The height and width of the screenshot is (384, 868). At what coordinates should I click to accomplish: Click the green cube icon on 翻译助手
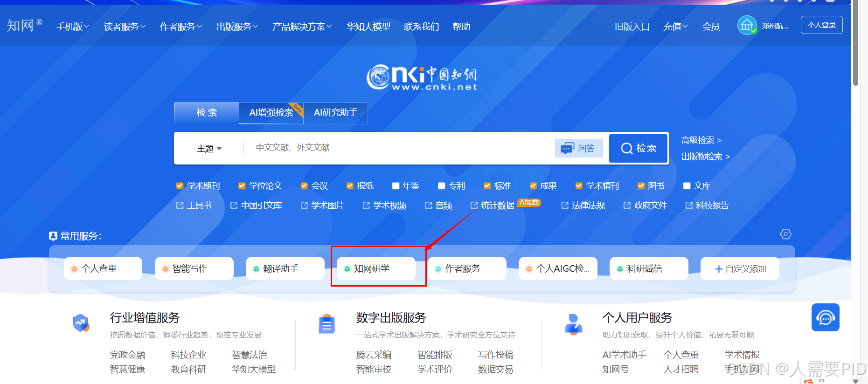coord(256,269)
